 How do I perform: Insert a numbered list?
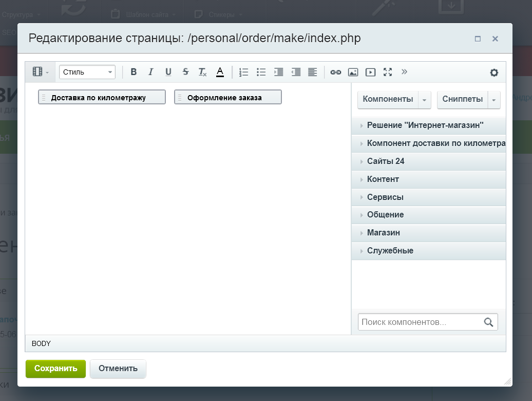click(243, 72)
